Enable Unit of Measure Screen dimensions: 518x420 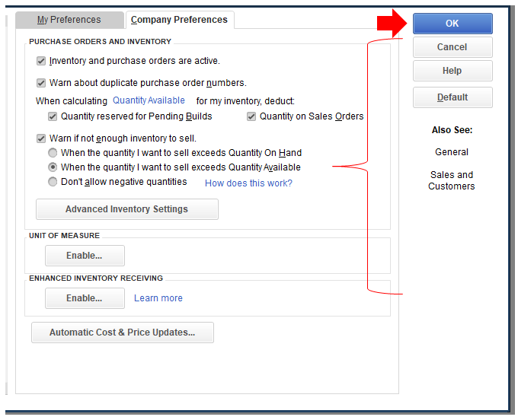tap(84, 256)
